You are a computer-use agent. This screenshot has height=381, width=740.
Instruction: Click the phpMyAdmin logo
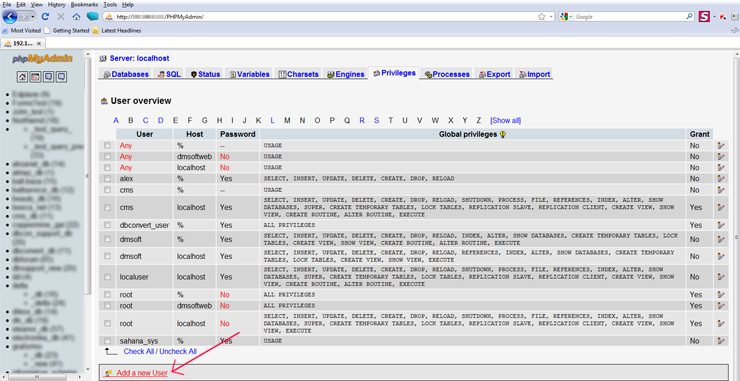42,59
